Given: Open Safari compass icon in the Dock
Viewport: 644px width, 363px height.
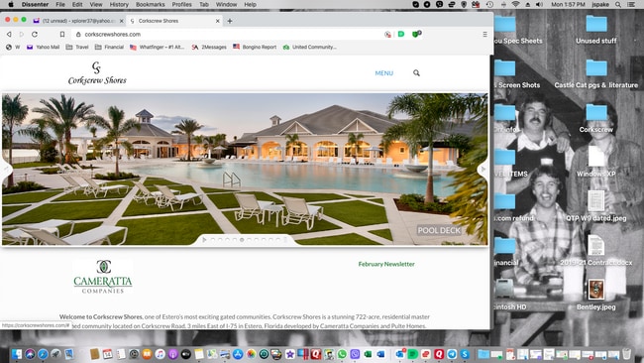Looking at the screenshot, I should 43,354.
